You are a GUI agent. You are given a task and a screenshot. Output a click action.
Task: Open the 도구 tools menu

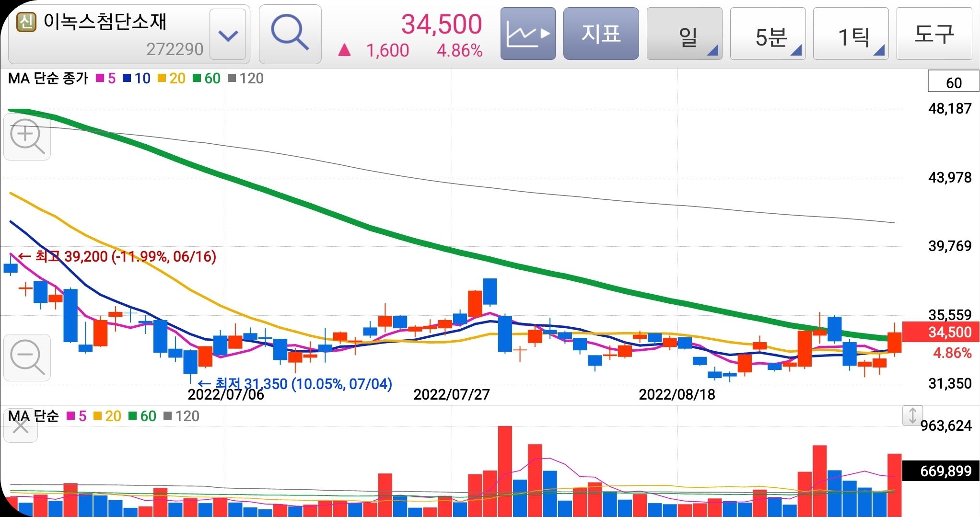click(x=934, y=34)
